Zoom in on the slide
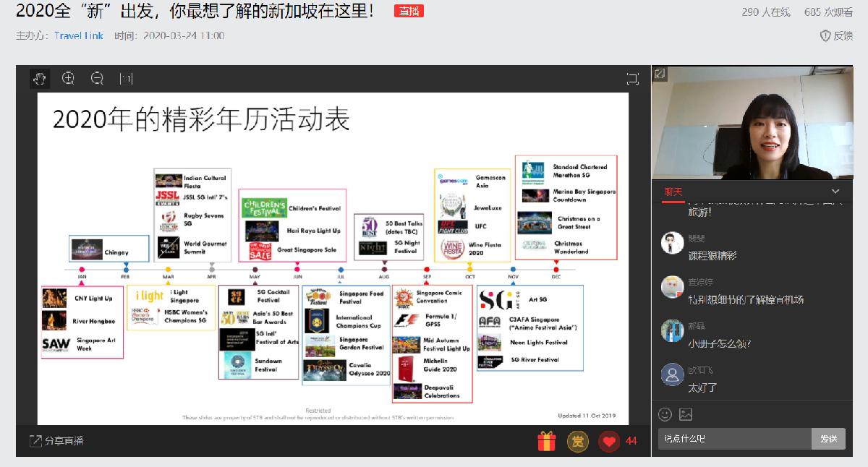The height and width of the screenshot is (467, 868). (x=68, y=78)
